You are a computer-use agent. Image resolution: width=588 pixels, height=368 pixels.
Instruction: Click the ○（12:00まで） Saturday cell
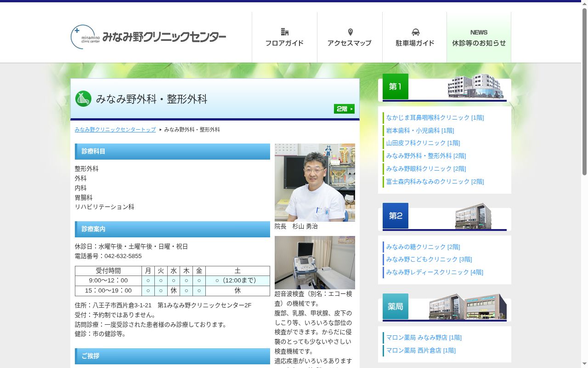(x=237, y=281)
